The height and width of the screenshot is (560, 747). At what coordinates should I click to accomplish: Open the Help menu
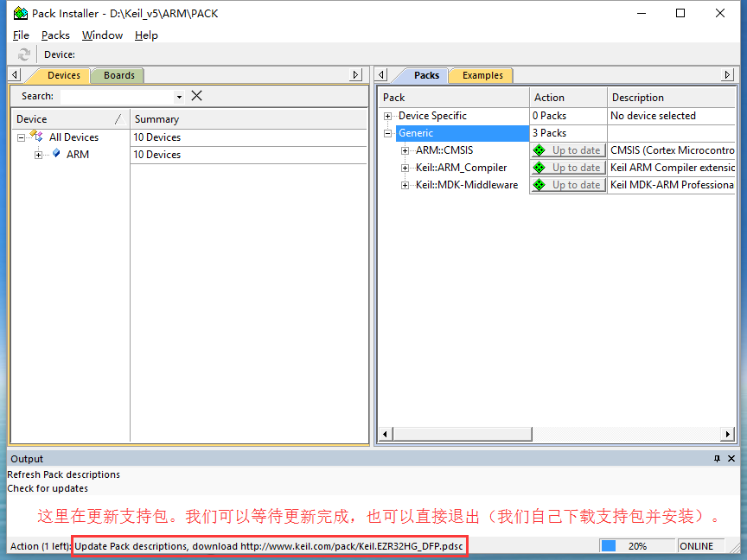(x=146, y=35)
